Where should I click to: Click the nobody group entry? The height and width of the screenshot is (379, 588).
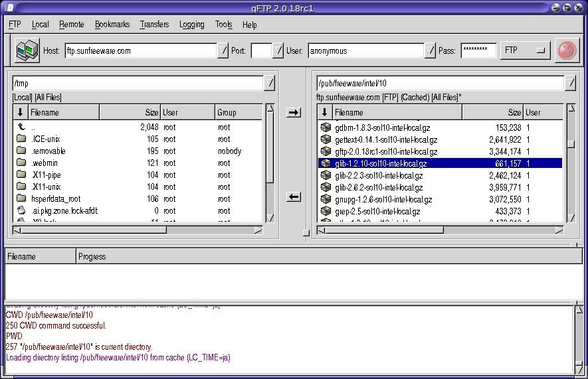[229, 151]
